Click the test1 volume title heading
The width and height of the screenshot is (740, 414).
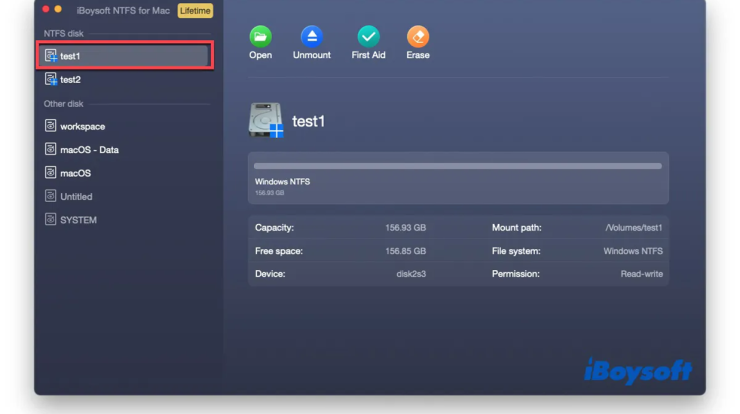pyautogui.click(x=309, y=121)
